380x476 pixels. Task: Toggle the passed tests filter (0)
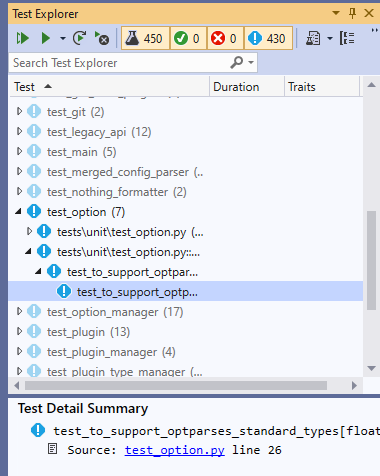pos(188,38)
